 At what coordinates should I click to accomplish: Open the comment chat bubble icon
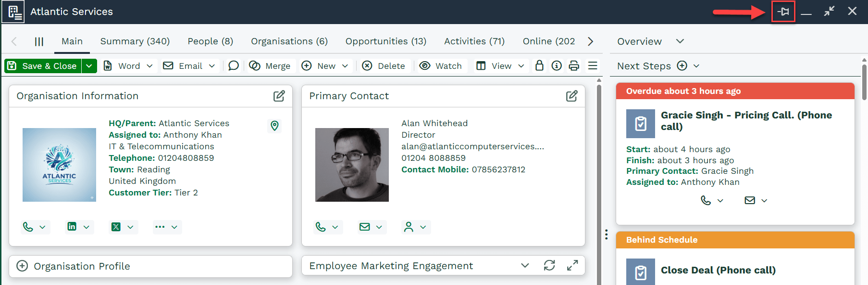234,66
